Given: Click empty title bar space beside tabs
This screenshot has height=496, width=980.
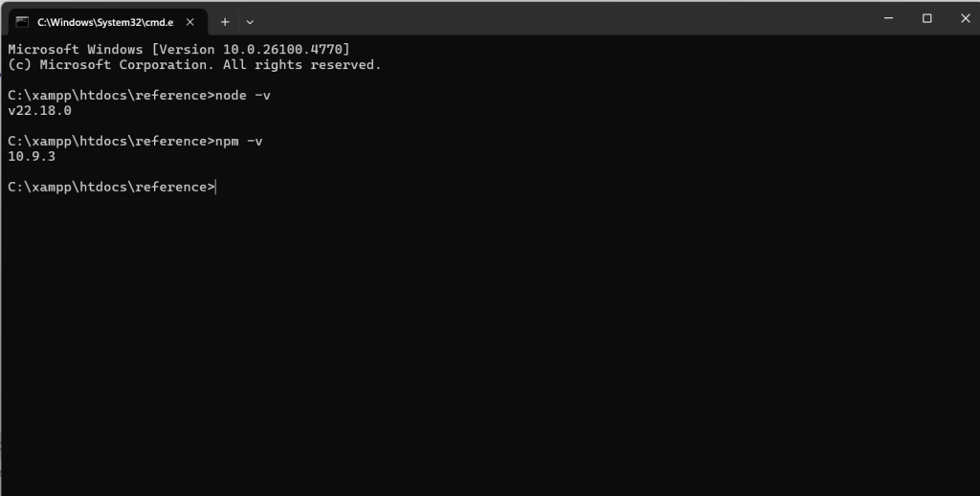Looking at the screenshot, I should [563, 19].
